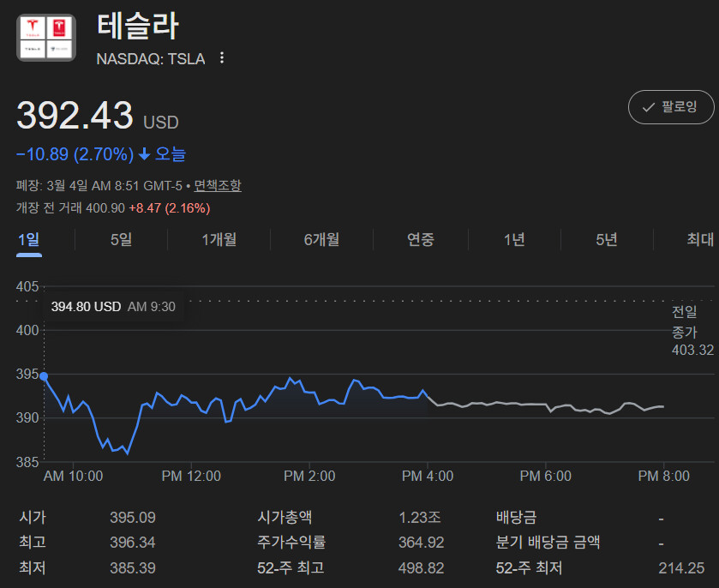Click the 392.43 stock price
The height and width of the screenshot is (588, 719).
coord(75,116)
